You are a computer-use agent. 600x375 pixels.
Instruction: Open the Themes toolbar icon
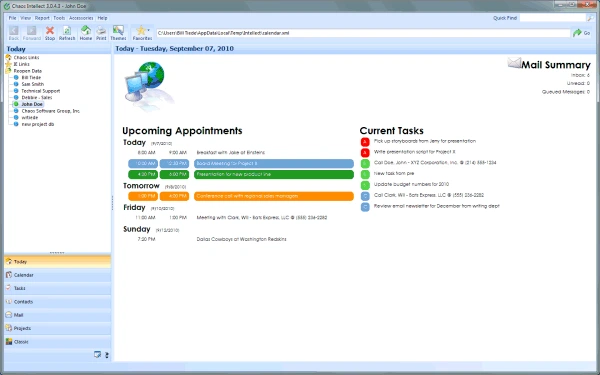(x=118, y=33)
